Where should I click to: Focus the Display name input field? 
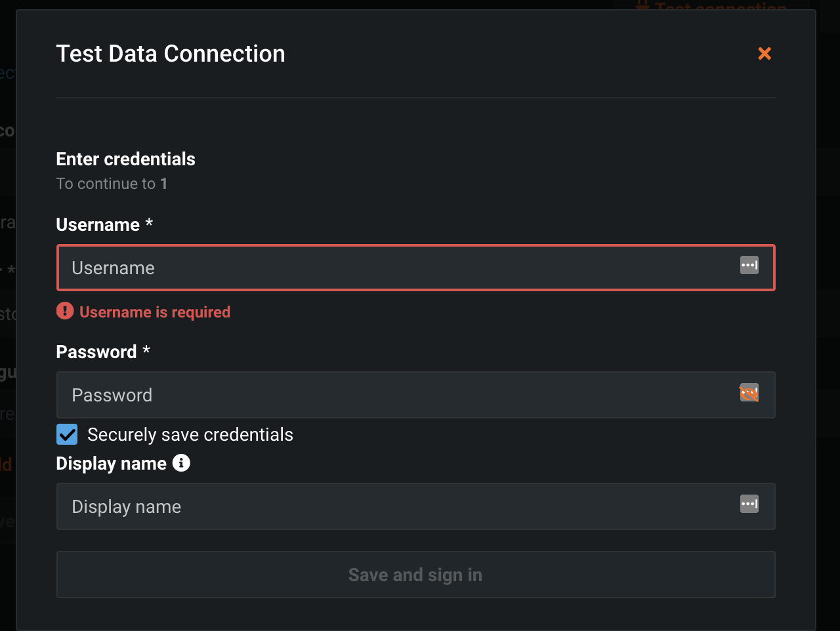[x=394, y=506]
